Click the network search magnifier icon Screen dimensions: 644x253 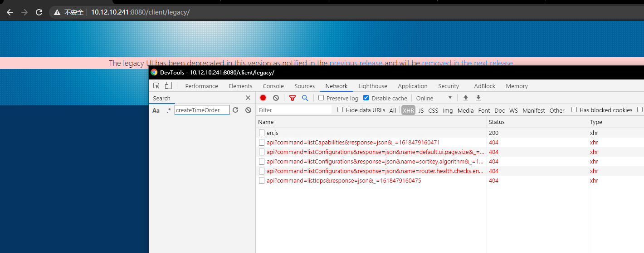(305, 98)
